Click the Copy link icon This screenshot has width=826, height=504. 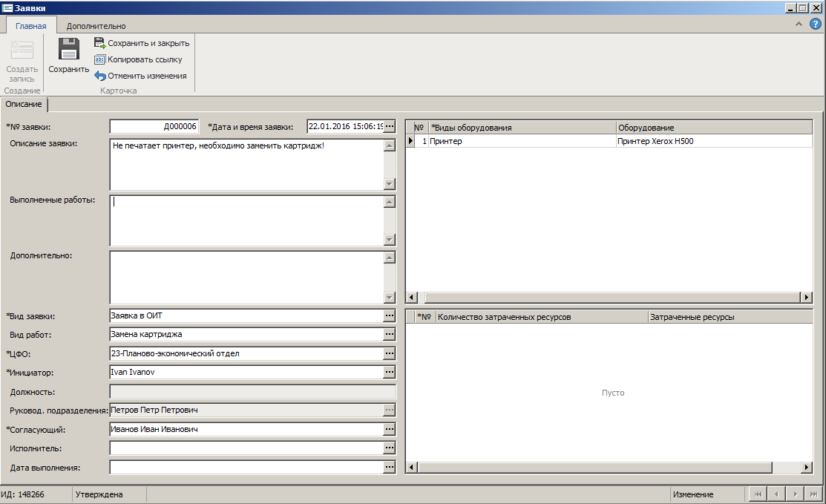pos(99,59)
